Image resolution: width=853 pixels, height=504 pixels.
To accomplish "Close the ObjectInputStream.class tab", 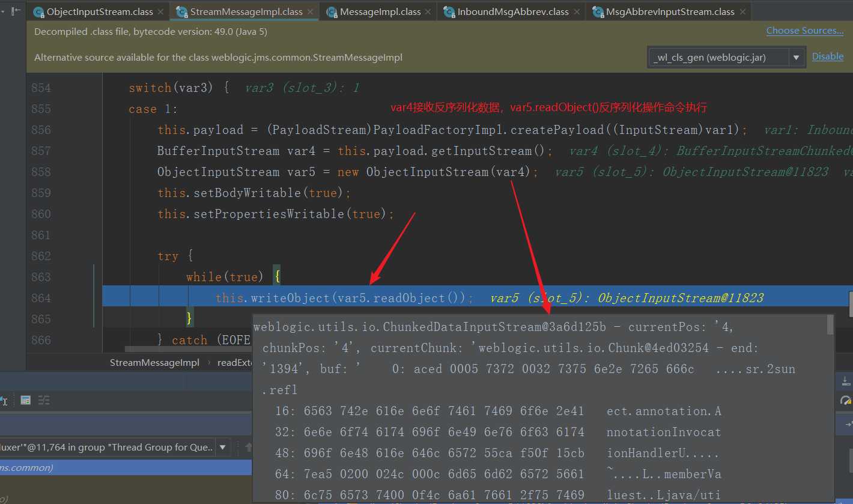I will tap(160, 11).
